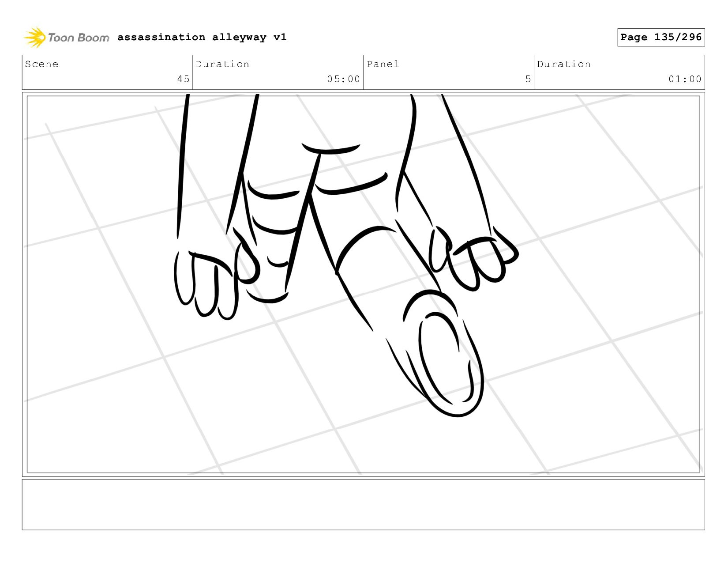
Task: Click the Toon Boom logo
Action: click(x=66, y=38)
